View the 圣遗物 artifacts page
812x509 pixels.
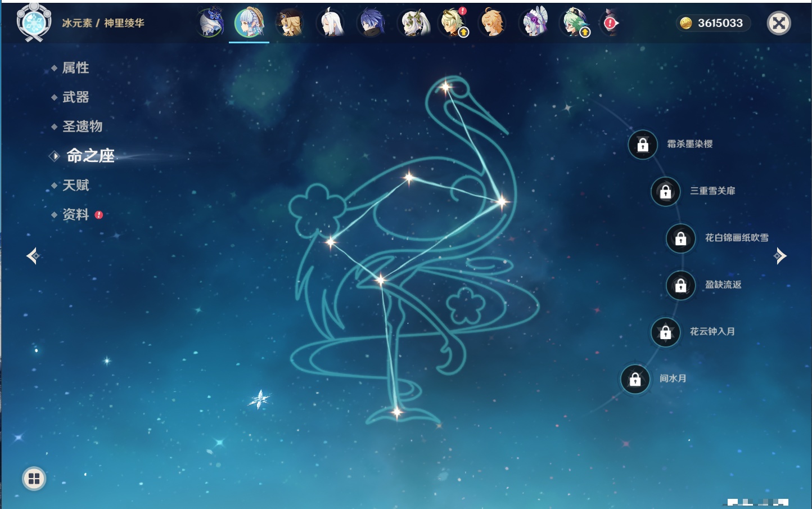tap(82, 127)
